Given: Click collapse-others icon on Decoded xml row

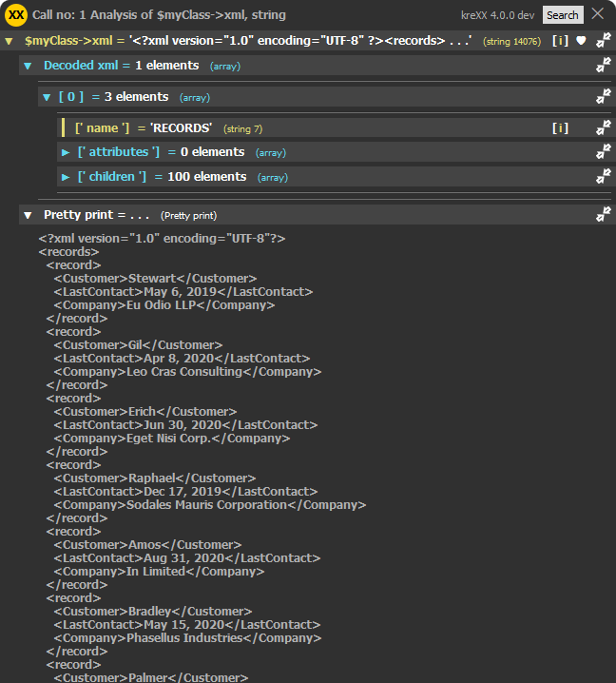Looking at the screenshot, I should coord(604,66).
